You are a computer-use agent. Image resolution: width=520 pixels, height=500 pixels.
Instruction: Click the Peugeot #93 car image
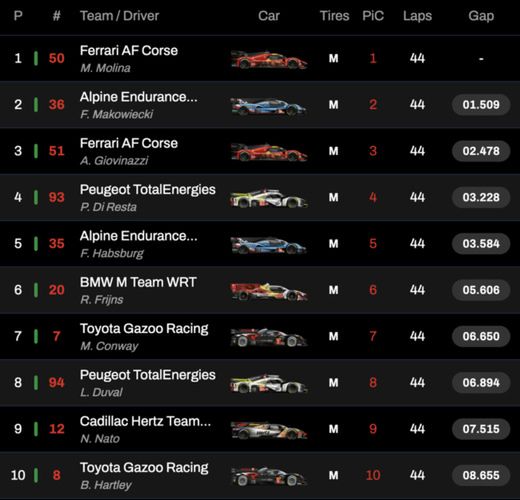[269, 198]
